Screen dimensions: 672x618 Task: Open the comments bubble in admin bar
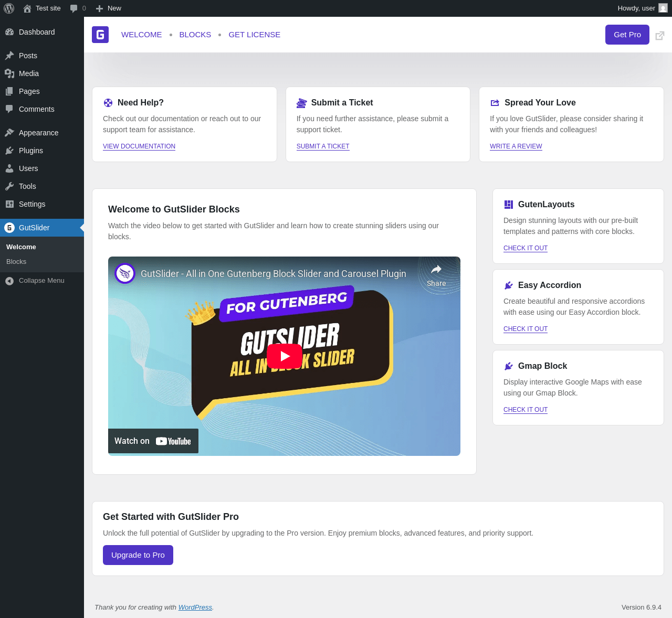click(78, 8)
